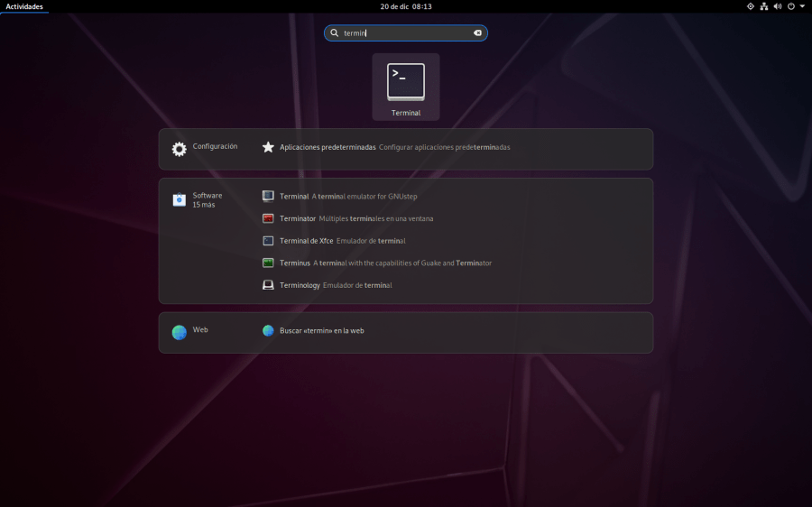Open the Terminal GNUstep emulator result
This screenshot has width=812, height=507.
pos(347,196)
